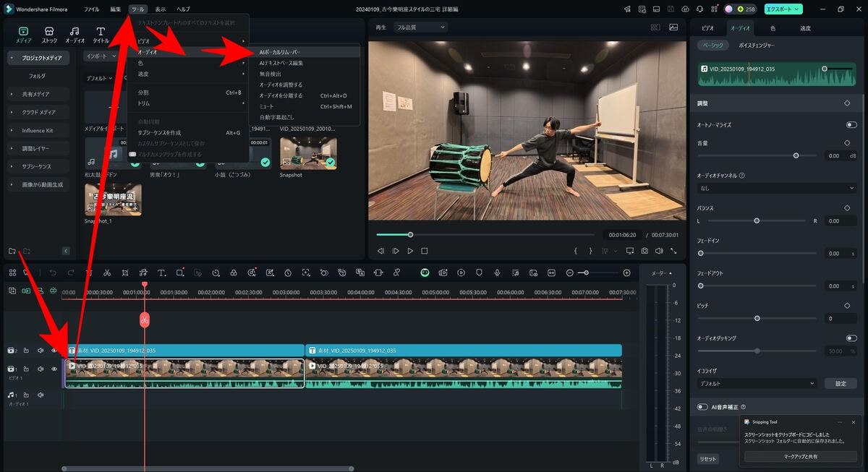
Task: Toggle the オーディオダッキング switch
Action: [x=851, y=338]
